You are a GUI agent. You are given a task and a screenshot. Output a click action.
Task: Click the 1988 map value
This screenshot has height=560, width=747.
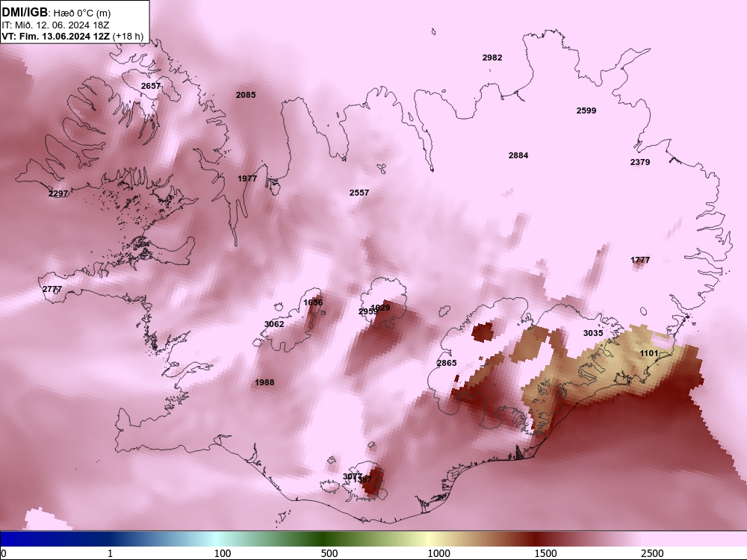(264, 382)
